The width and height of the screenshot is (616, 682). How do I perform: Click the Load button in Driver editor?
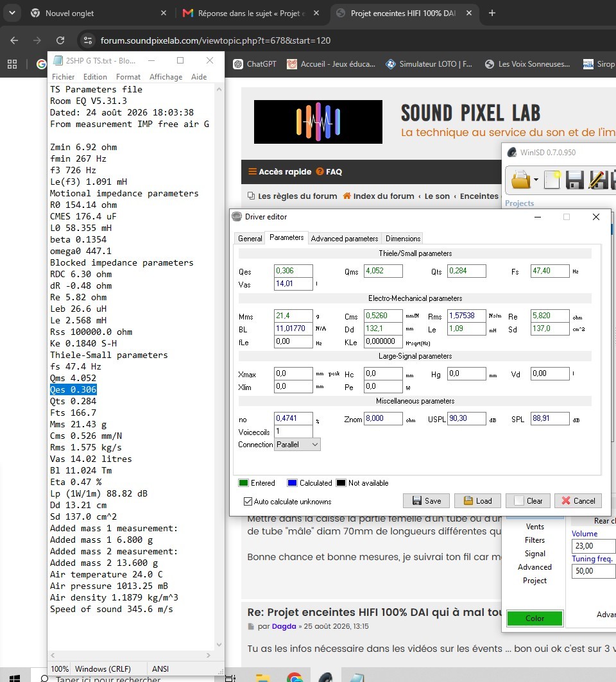[x=477, y=500]
